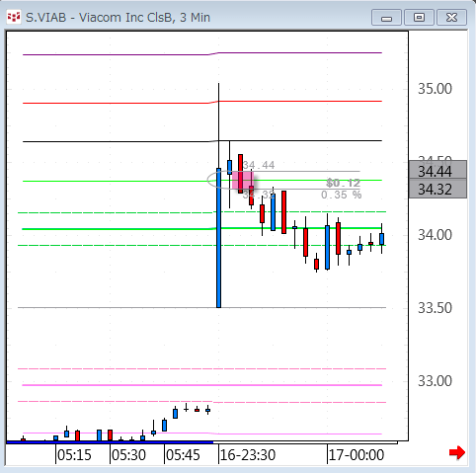Click the 16-23:30 time axis label
The height and width of the screenshot is (473, 476).
(248, 455)
